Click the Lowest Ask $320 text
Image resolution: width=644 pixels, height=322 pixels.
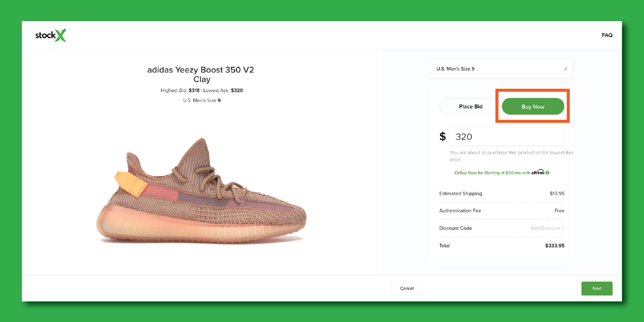tap(223, 91)
